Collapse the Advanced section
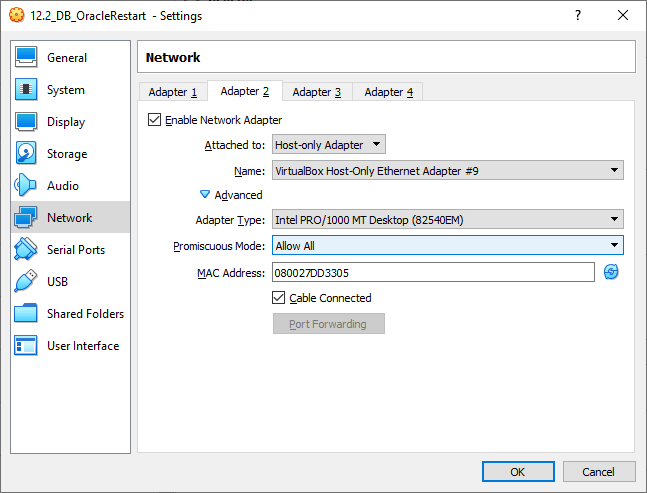Viewport: 647px width, 493px height. (x=206, y=195)
